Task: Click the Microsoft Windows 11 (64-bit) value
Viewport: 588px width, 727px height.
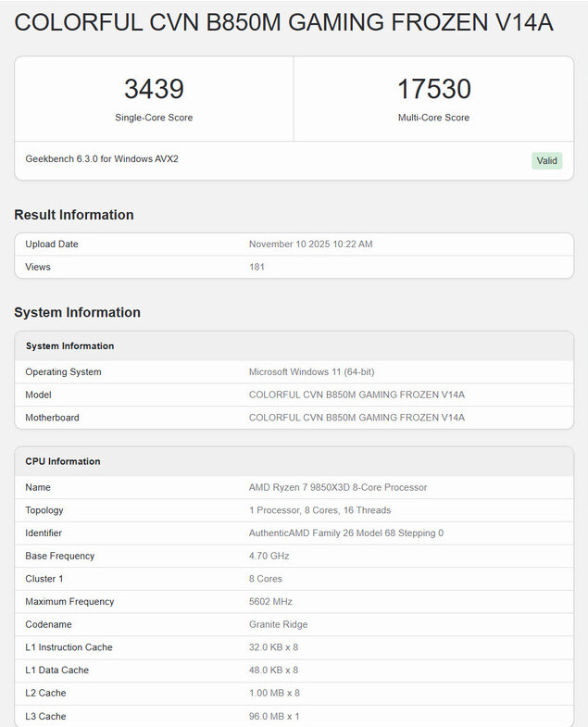Action: tap(311, 372)
